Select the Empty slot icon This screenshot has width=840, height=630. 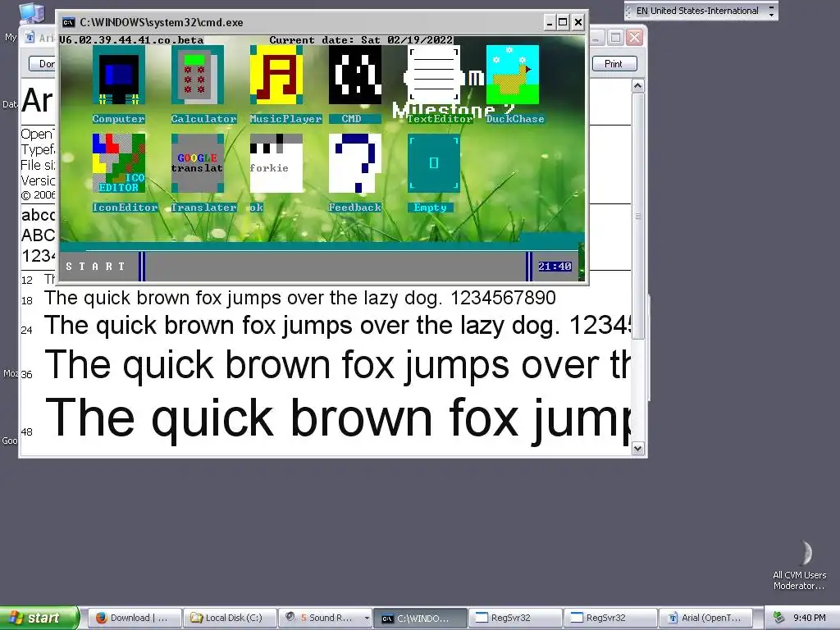click(x=433, y=163)
